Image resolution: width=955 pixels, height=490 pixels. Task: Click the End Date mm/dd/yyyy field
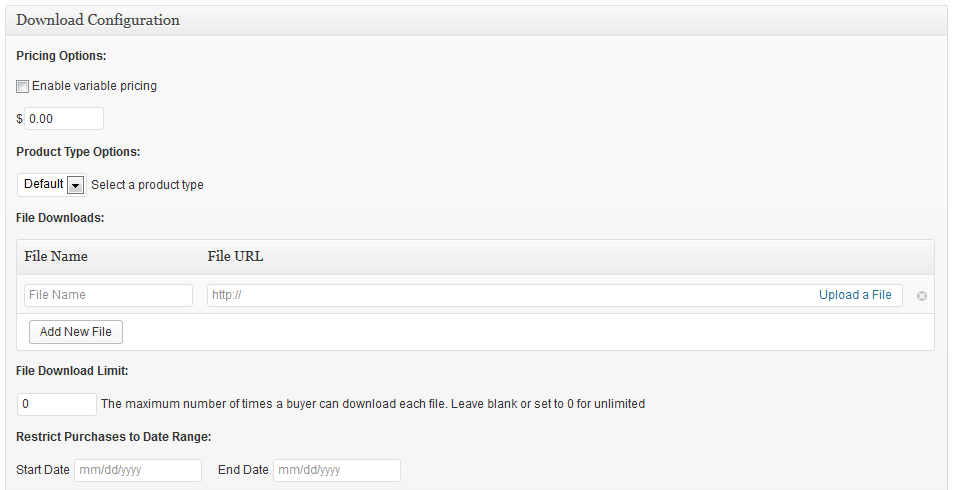coord(337,470)
